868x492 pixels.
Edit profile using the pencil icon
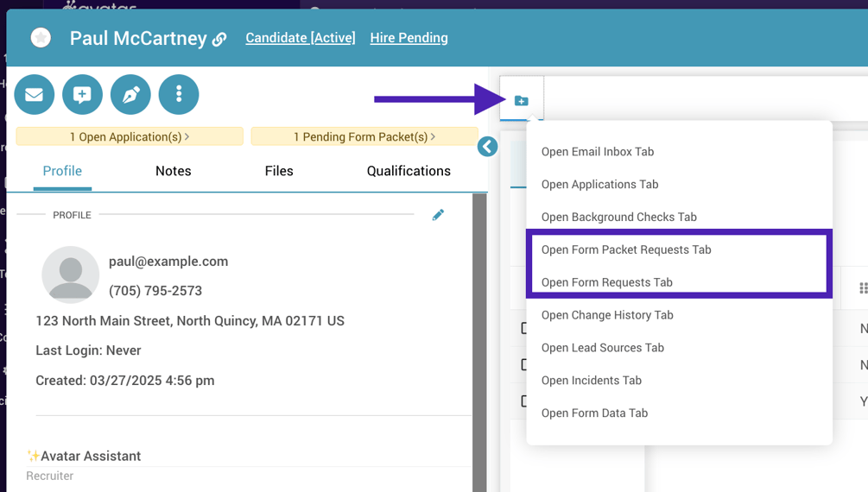tap(438, 215)
